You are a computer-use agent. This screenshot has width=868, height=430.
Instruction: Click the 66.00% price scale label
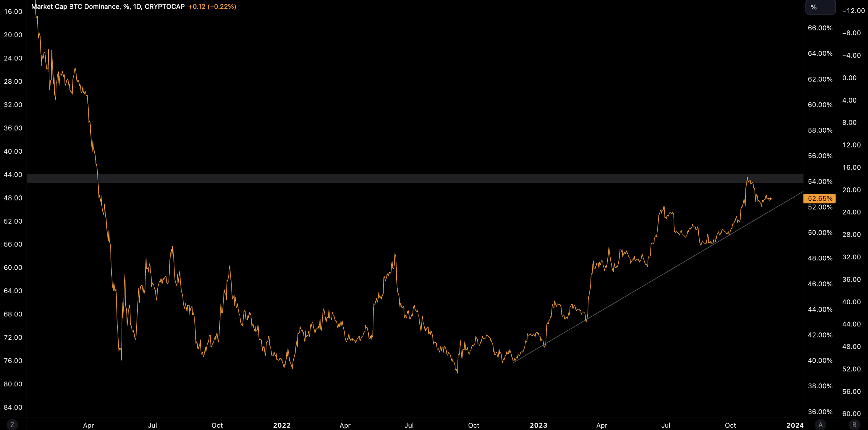pyautogui.click(x=820, y=28)
